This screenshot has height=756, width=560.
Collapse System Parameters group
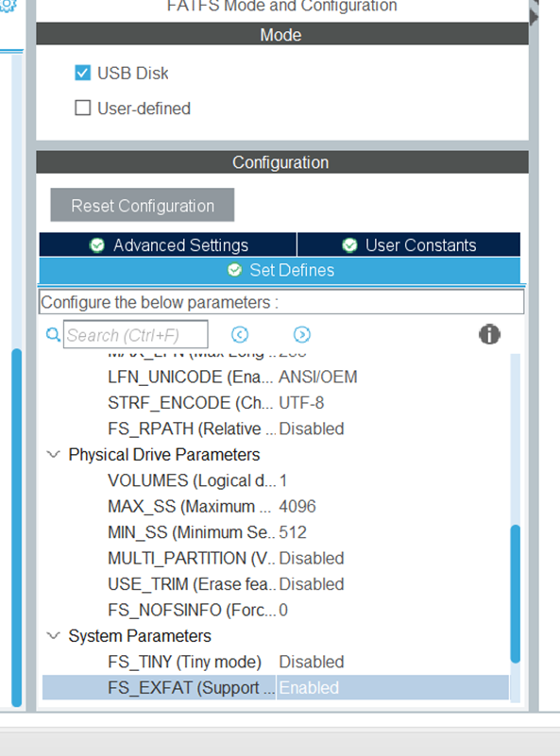point(53,635)
